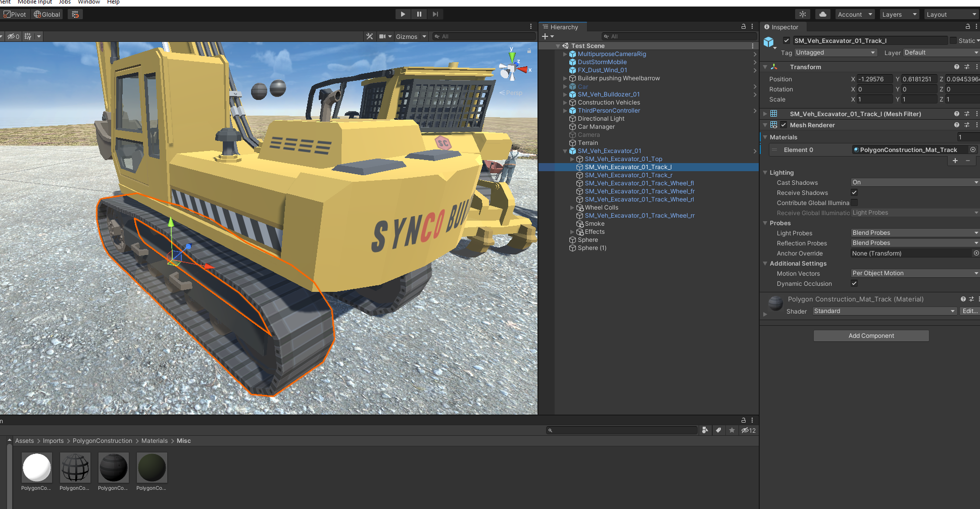
Task: Click the Play button in toolbar
Action: (403, 14)
